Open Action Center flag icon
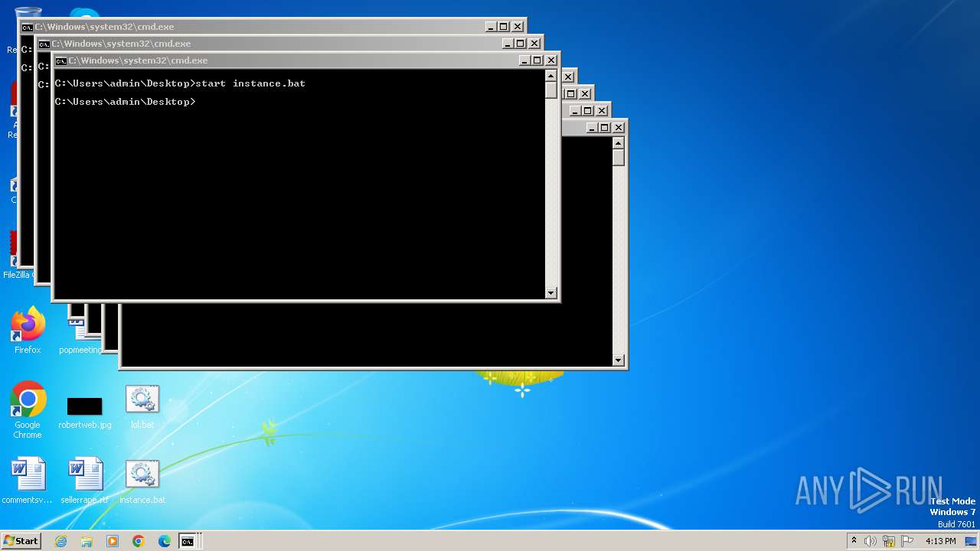The image size is (980, 551). (x=907, y=541)
